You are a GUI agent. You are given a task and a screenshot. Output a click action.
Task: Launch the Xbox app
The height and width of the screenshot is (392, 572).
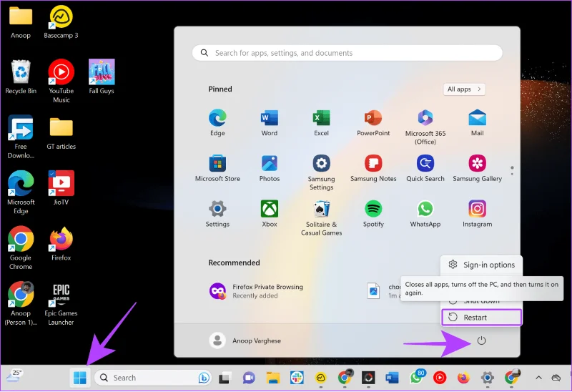click(270, 214)
